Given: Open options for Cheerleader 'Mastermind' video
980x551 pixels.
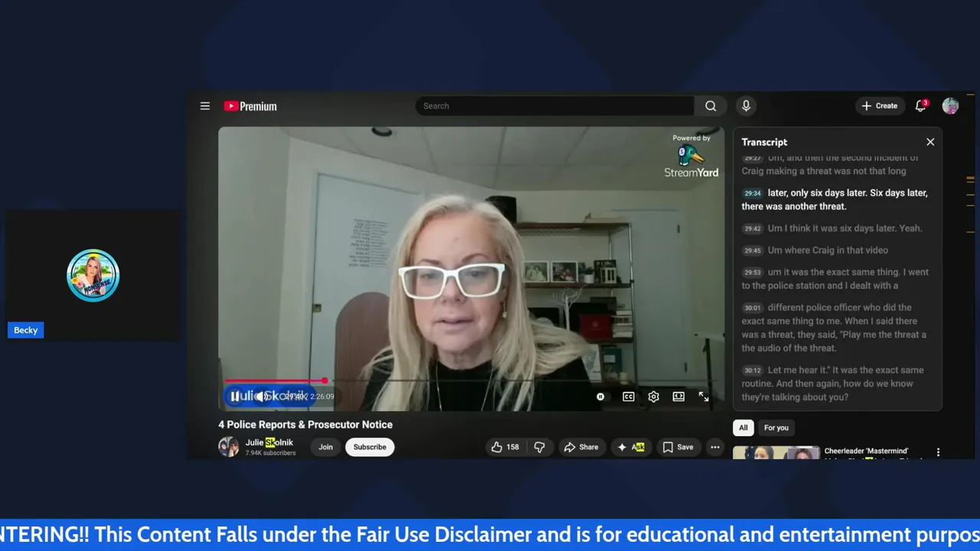Looking at the screenshot, I should click(x=938, y=452).
